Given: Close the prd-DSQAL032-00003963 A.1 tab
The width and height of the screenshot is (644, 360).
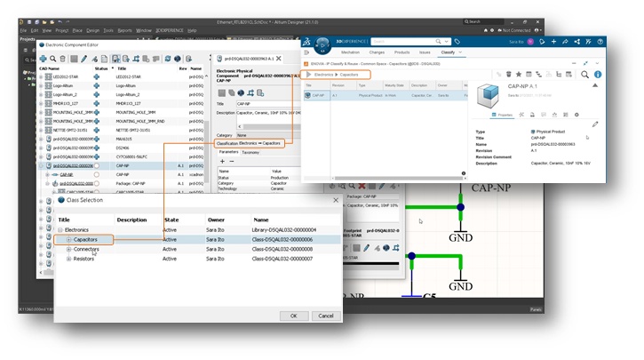Looking at the screenshot, I should point(278,59).
